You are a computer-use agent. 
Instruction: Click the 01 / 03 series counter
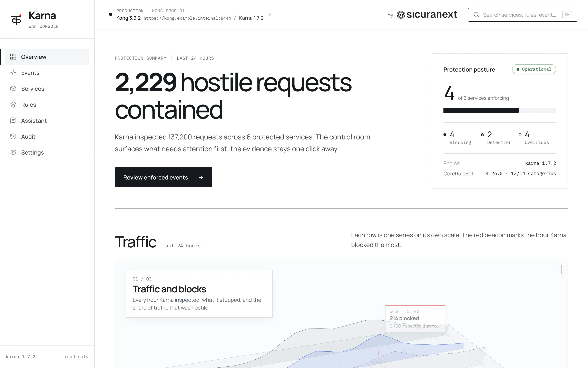pyautogui.click(x=142, y=279)
